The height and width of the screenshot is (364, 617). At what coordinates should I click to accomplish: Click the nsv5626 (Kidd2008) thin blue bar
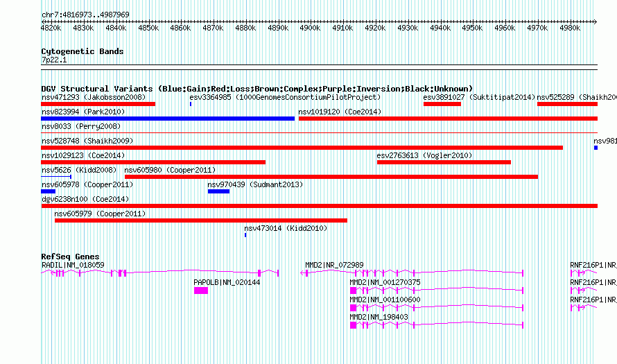pyautogui.click(x=56, y=177)
